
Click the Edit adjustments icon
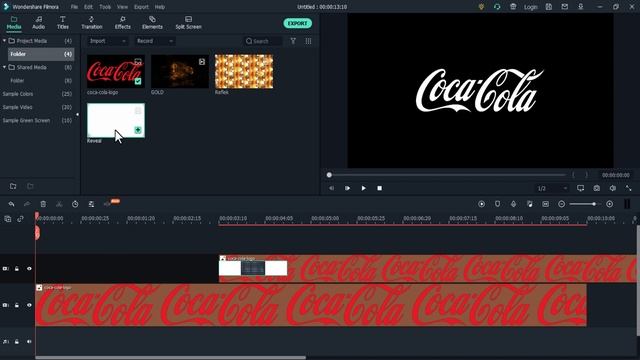point(91,204)
